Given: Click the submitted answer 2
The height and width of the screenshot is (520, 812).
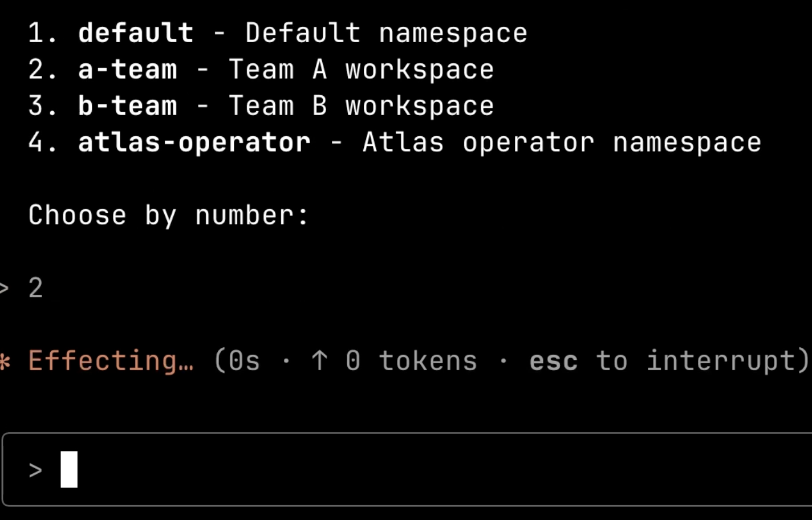Looking at the screenshot, I should click(36, 288).
